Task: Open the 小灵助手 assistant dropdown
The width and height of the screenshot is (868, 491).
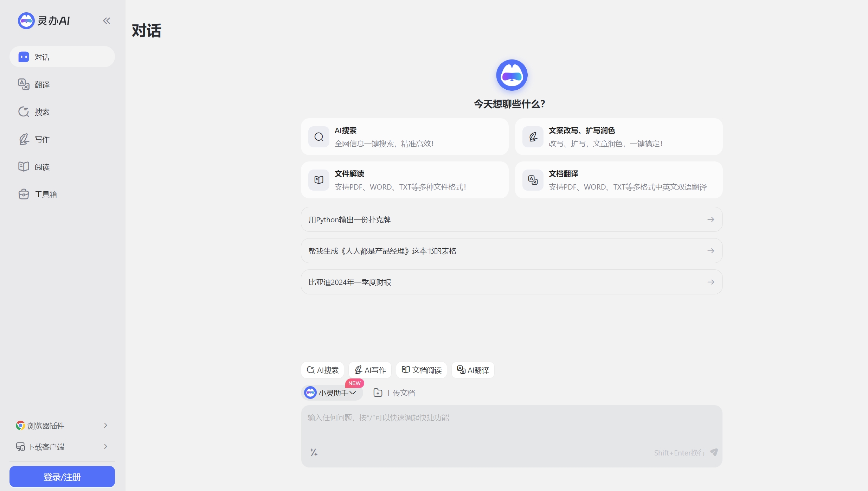Action: 332,393
